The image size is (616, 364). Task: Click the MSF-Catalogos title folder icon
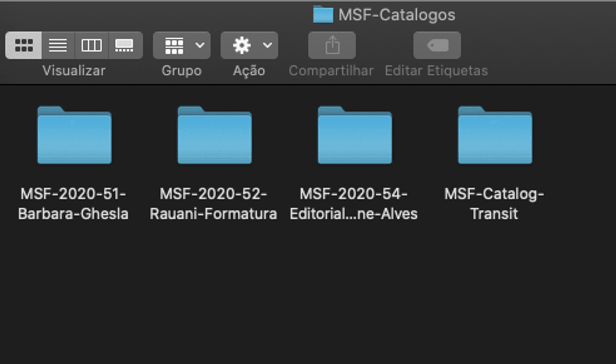click(x=323, y=14)
